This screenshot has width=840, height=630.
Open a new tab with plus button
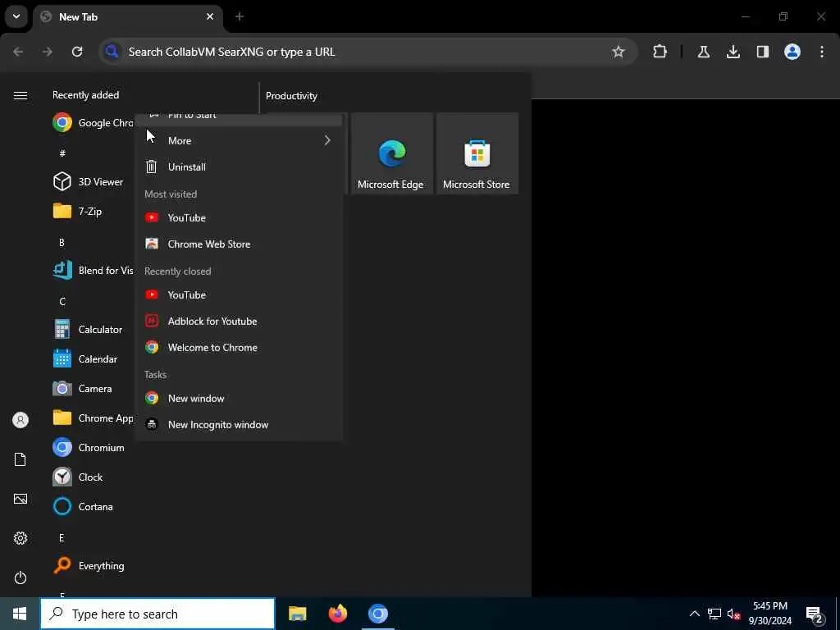coord(240,16)
